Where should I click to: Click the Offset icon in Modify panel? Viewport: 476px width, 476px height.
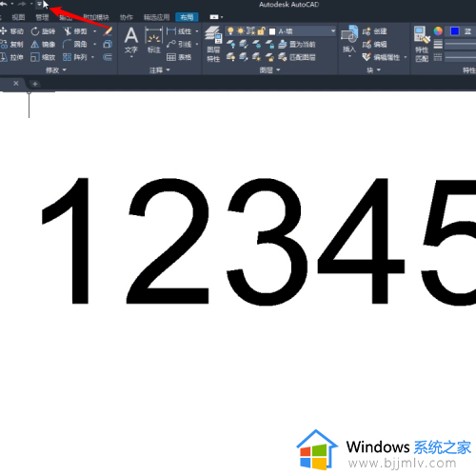click(x=108, y=57)
